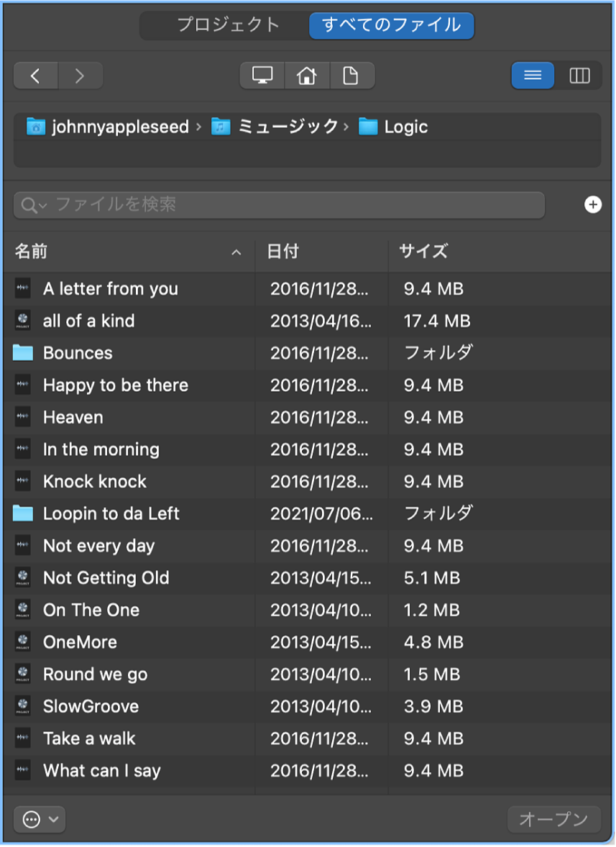The height and width of the screenshot is (847, 616).
Task: Switch to column view mode
Action: [579, 75]
